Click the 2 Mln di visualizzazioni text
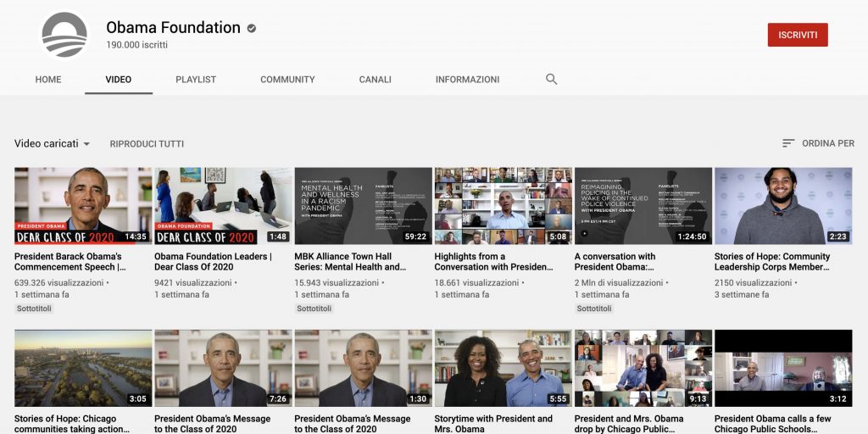 [619, 283]
